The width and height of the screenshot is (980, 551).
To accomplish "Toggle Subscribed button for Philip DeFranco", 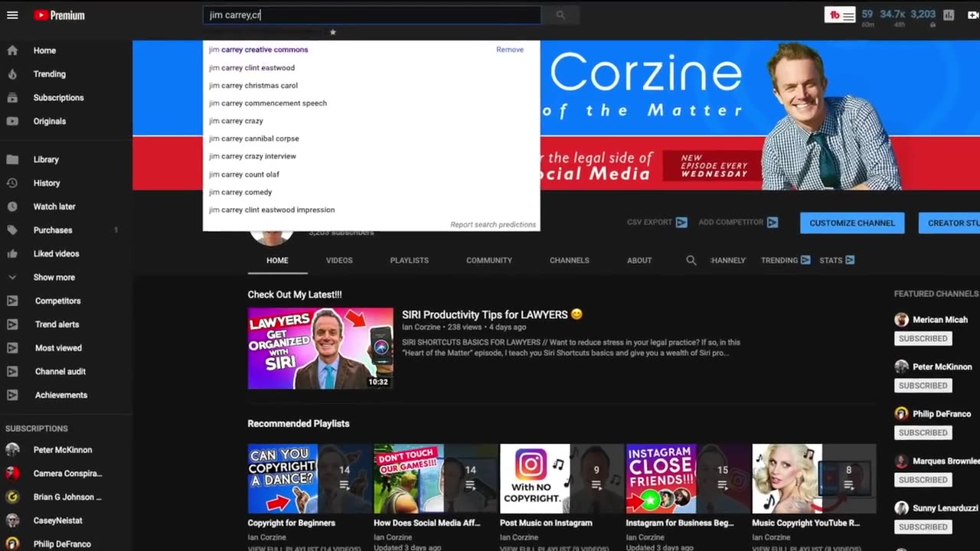I will pos(923,432).
